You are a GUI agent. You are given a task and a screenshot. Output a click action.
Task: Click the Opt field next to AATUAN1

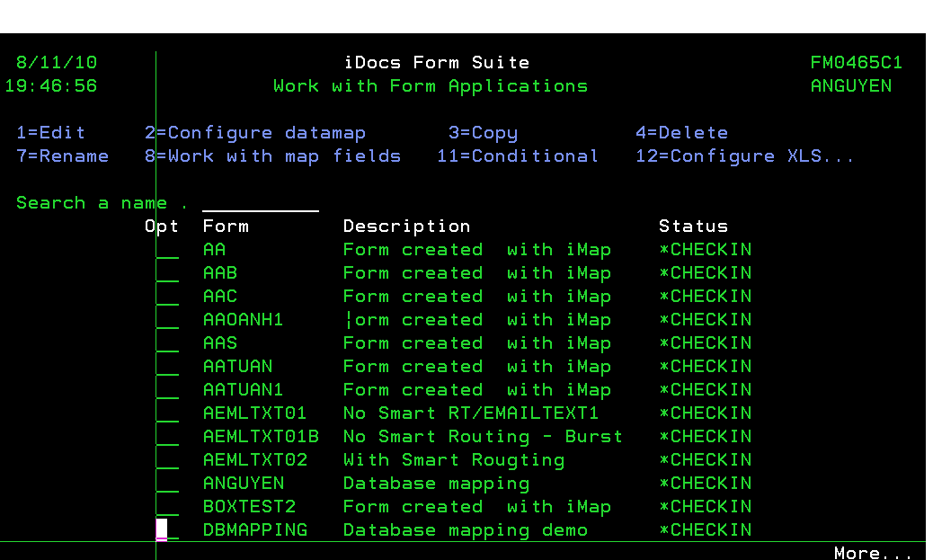168,390
